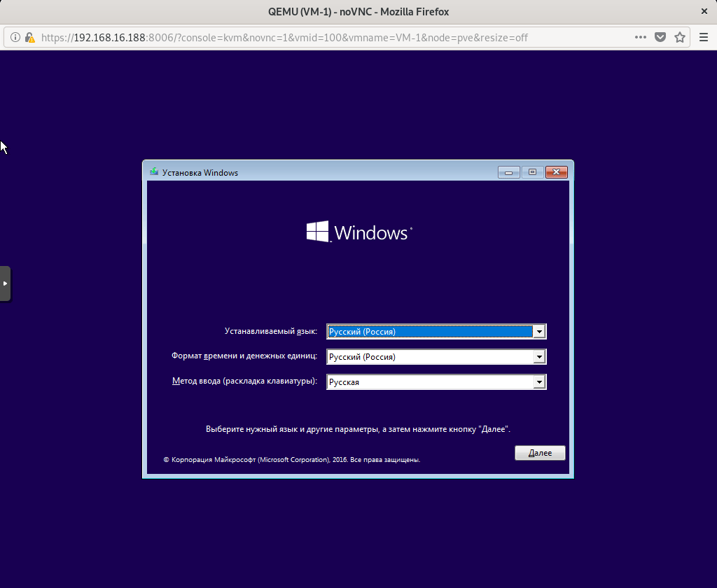Image resolution: width=717 pixels, height=588 pixels.
Task: Open the page actions three-dots menu
Action: point(640,38)
